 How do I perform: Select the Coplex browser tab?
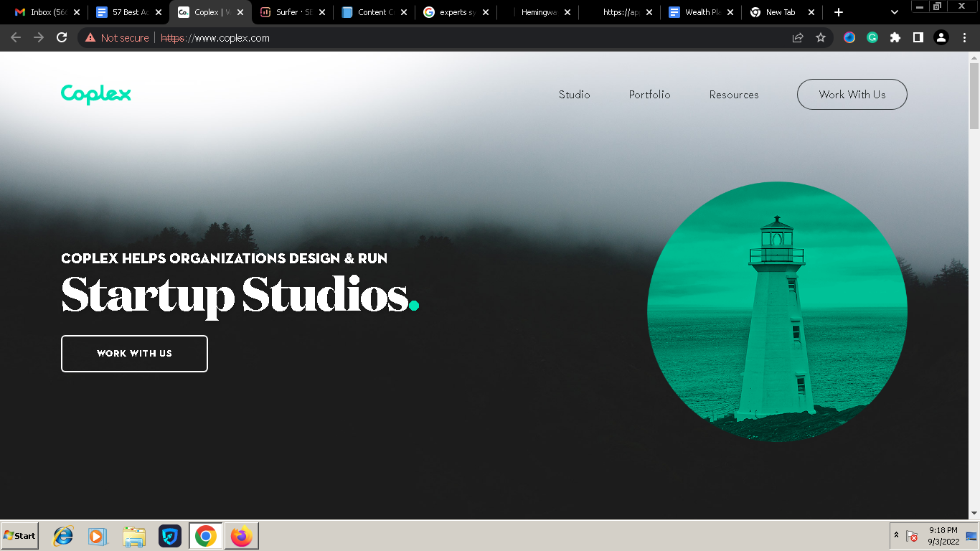click(210, 12)
